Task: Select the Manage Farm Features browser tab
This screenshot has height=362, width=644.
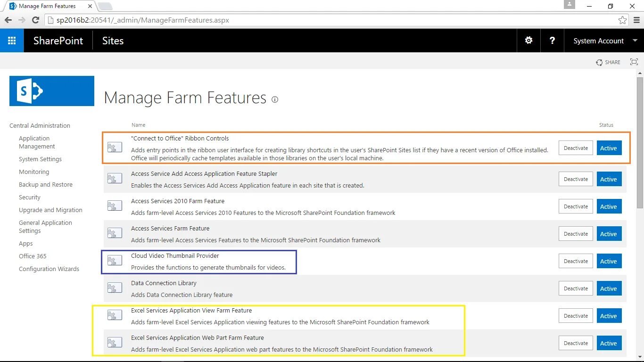Action: click(x=50, y=6)
